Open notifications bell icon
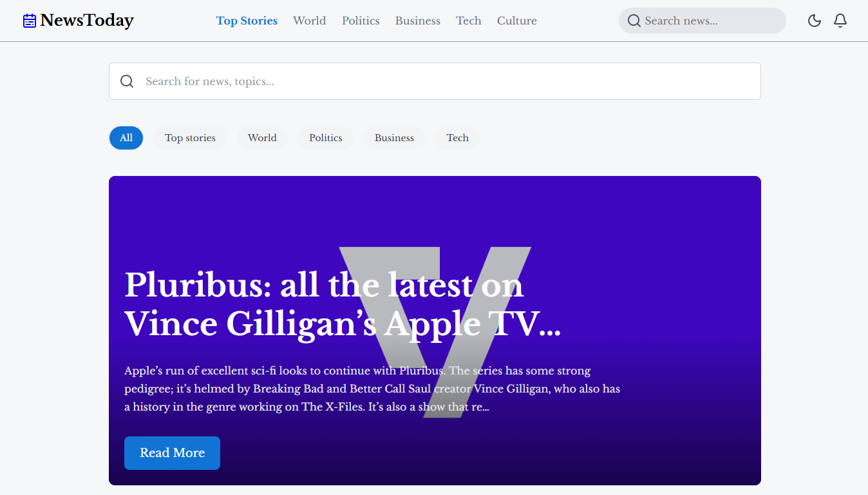868x495 pixels. (840, 21)
